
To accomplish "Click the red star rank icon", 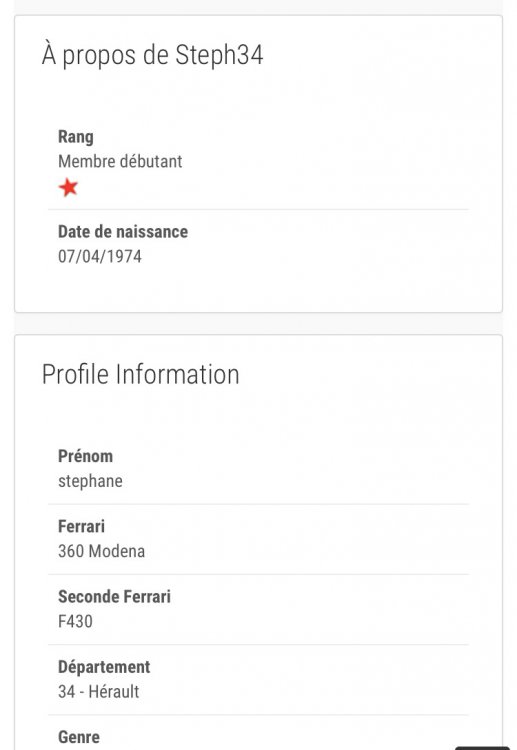I will tap(68, 188).
